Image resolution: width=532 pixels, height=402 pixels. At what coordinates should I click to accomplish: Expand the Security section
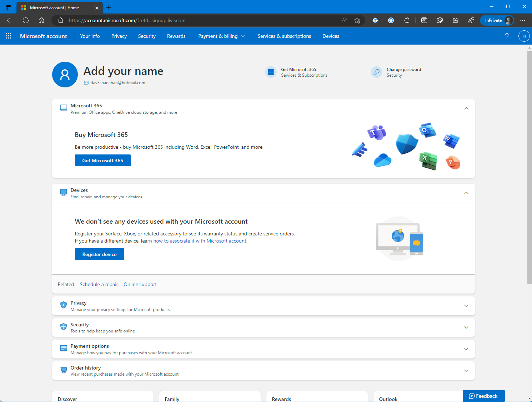(466, 327)
